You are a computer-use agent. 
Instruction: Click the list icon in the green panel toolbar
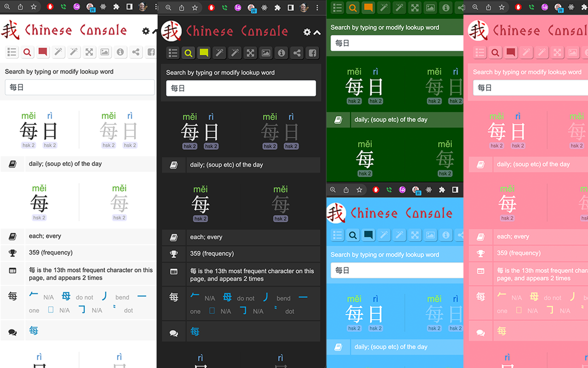pyautogui.click(x=338, y=8)
